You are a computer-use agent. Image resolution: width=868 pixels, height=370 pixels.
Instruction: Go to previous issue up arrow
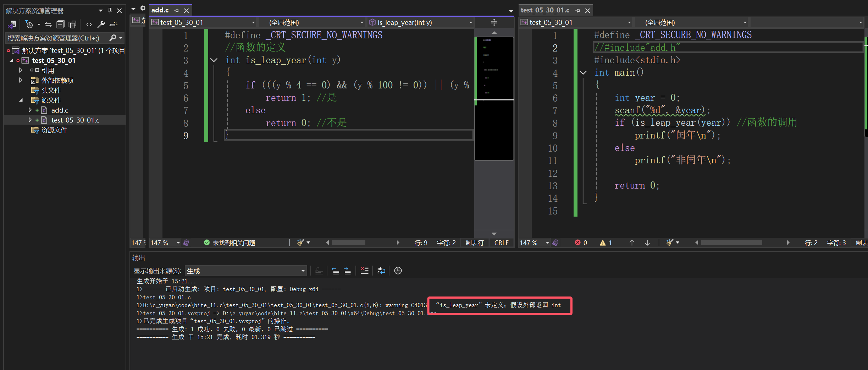(x=632, y=243)
